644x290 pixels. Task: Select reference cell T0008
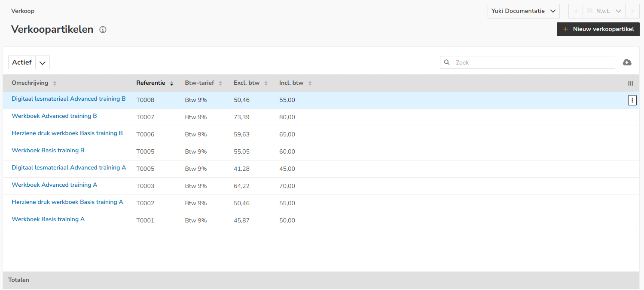(x=145, y=100)
